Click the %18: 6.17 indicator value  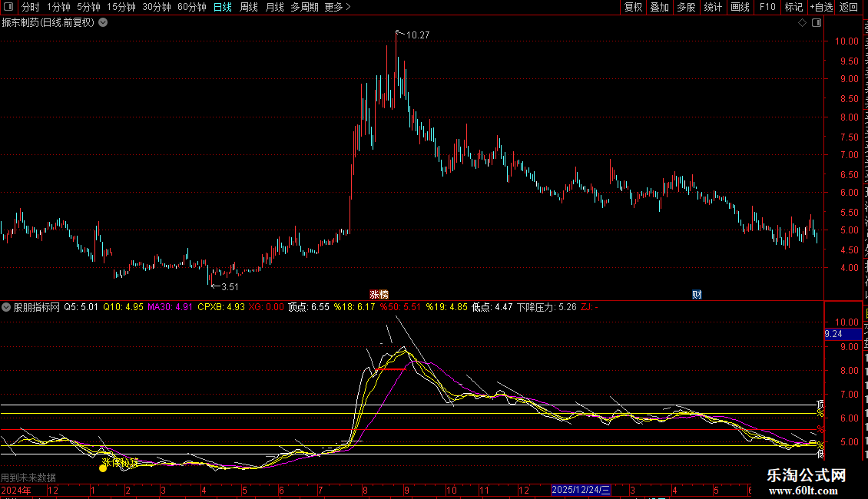(x=354, y=307)
